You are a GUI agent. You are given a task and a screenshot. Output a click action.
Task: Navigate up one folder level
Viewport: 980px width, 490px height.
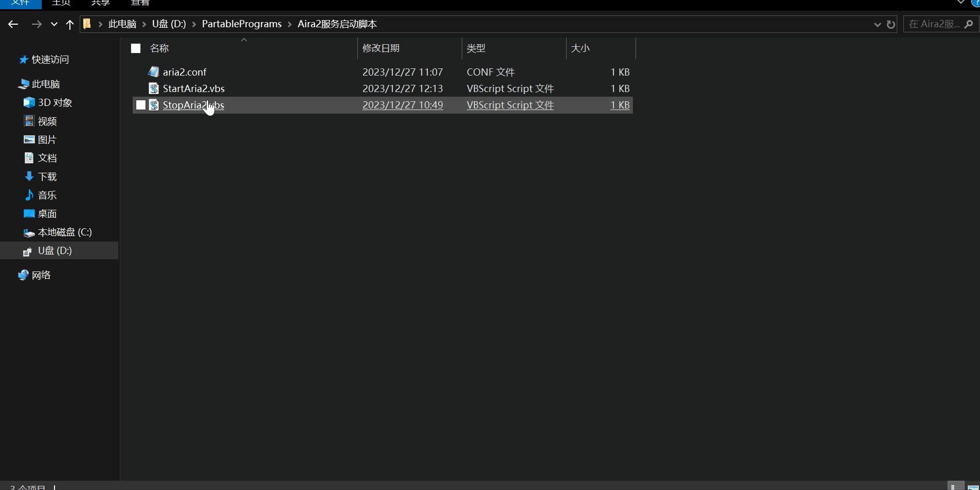click(70, 24)
